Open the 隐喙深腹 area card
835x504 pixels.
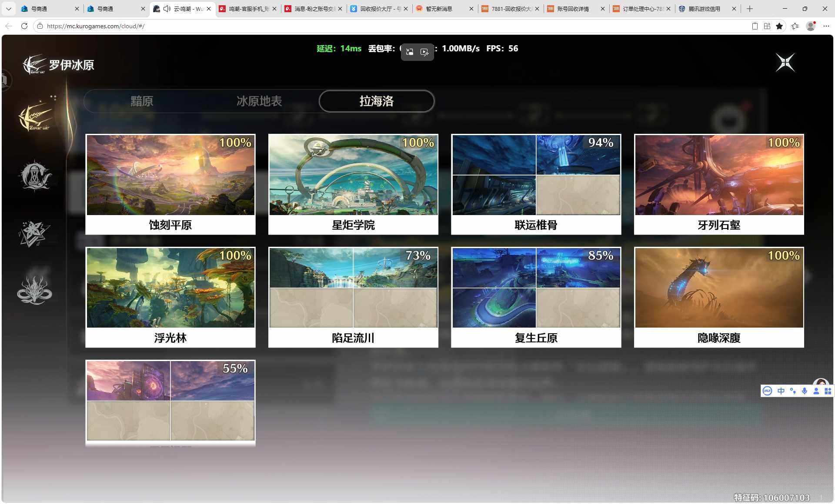pos(719,297)
